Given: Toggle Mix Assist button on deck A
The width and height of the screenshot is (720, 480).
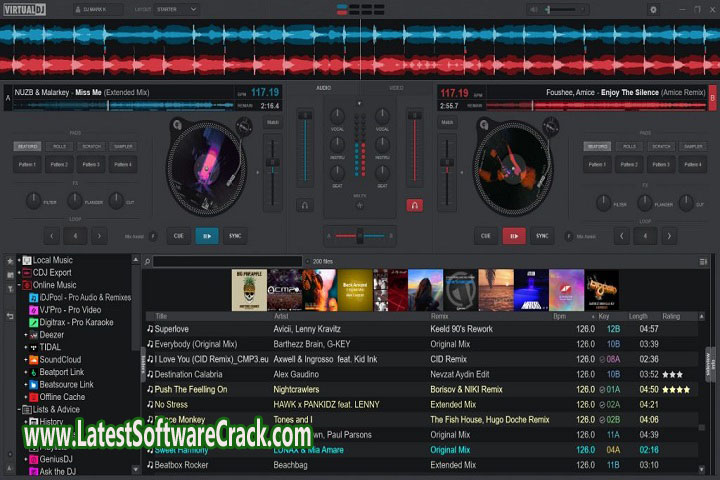Looking at the screenshot, I should [153, 237].
